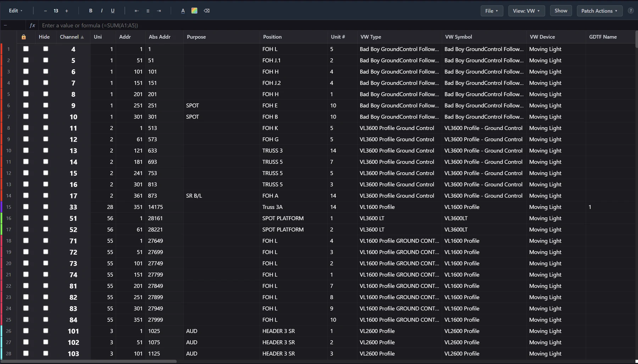Click Position cell Truss 3A
Screen dimensions: 638x364
(x=294, y=207)
